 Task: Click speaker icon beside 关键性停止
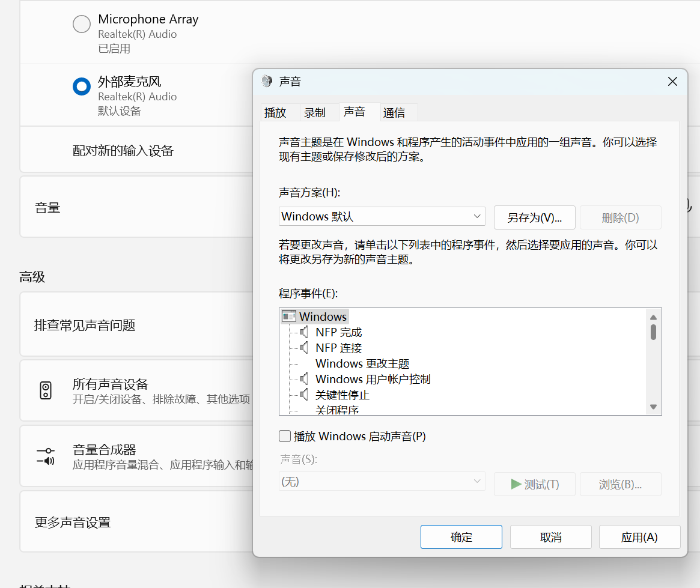pyautogui.click(x=304, y=395)
